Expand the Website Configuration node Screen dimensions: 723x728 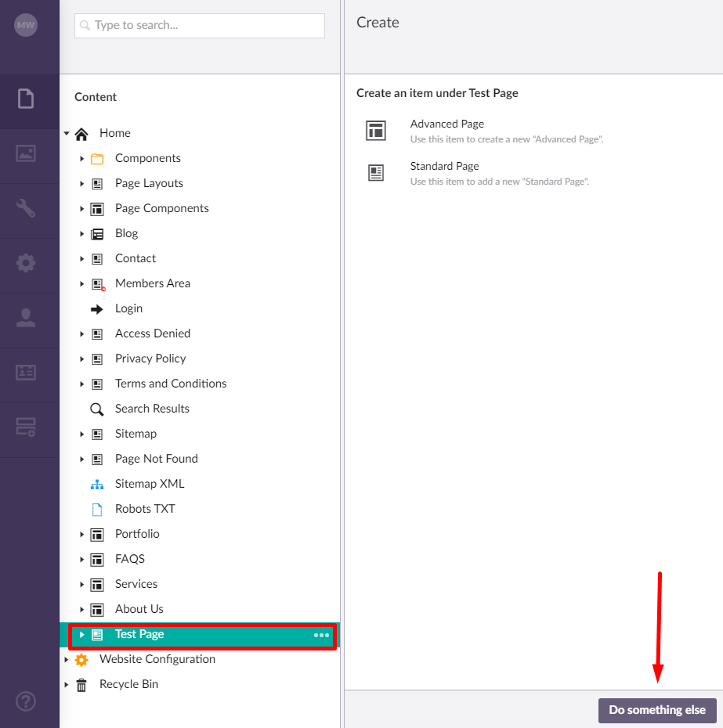67,659
